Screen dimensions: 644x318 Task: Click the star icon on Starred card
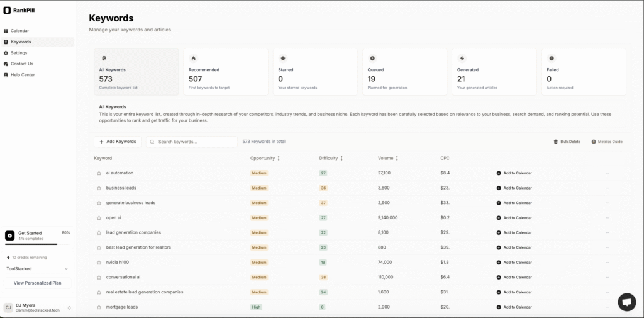point(283,59)
